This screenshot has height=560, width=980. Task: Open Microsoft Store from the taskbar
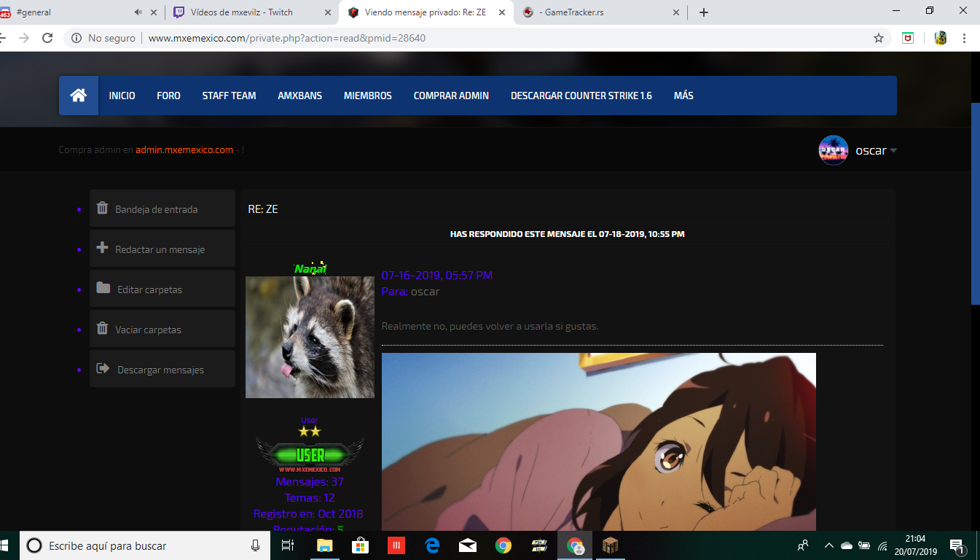click(x=360, y=545)
